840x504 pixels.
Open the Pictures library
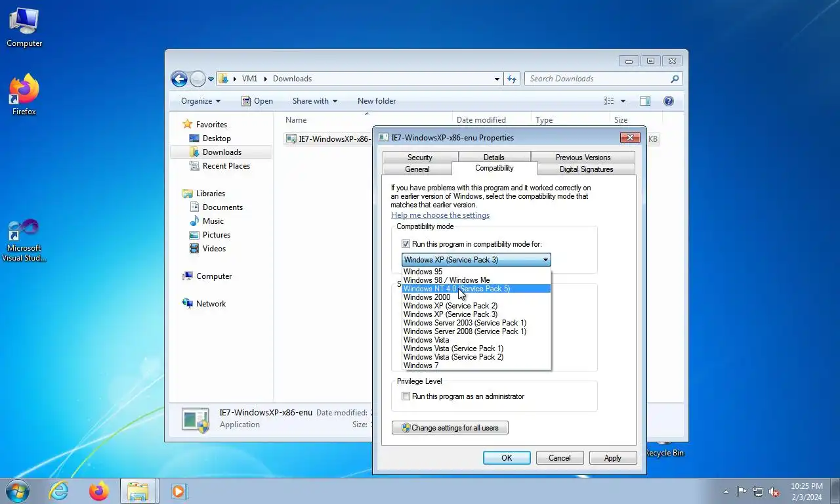point(216,235)
